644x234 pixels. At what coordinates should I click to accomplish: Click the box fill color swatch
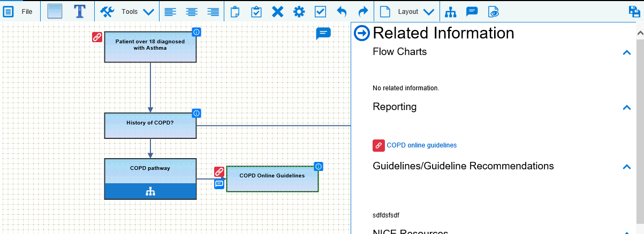[x=55, y=11]
